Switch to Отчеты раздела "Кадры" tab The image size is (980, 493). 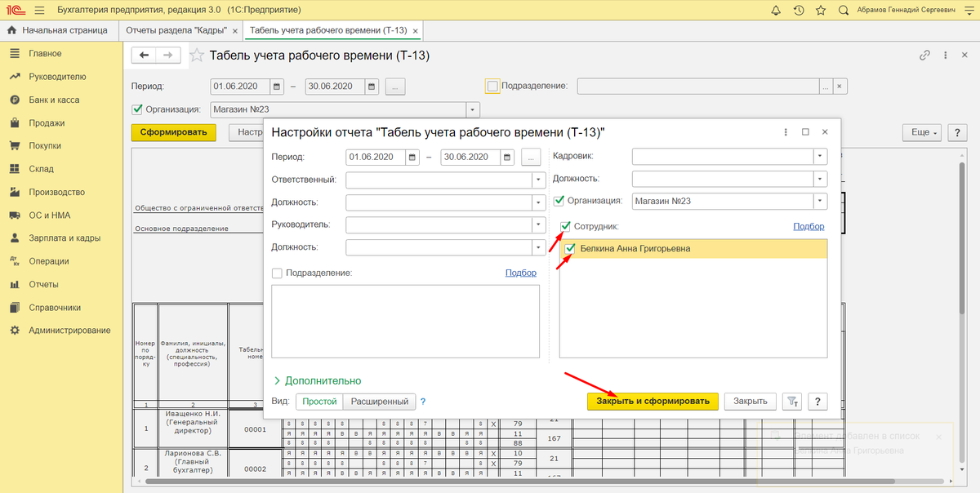coord(176,30)
